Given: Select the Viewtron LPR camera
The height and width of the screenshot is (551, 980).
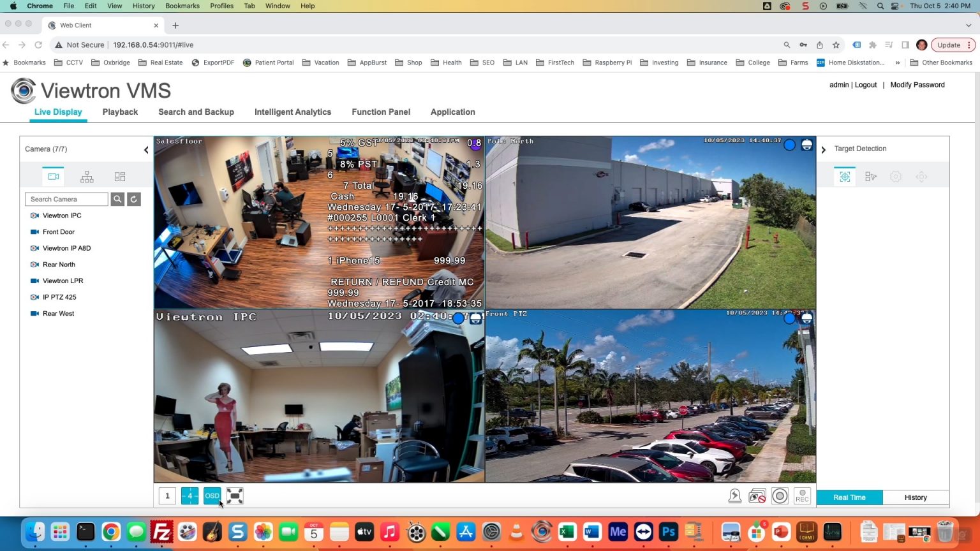Looking at the screenshot, I should coord(63,281).
